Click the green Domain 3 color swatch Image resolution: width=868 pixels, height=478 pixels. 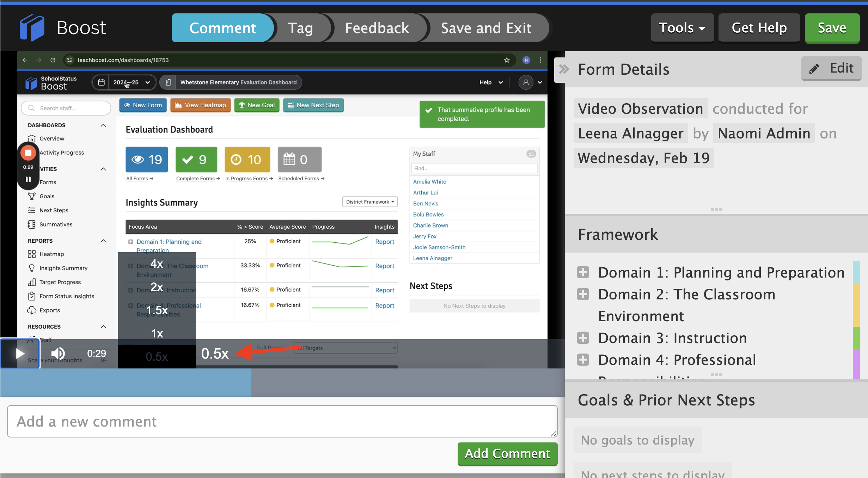pyautogui.click(x=856, y=337)
